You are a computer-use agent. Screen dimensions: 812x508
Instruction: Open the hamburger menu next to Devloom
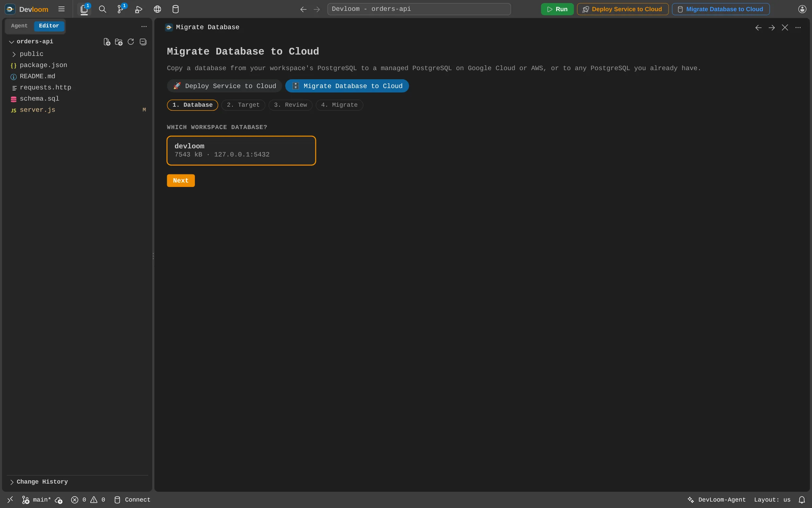coord(61,9)
